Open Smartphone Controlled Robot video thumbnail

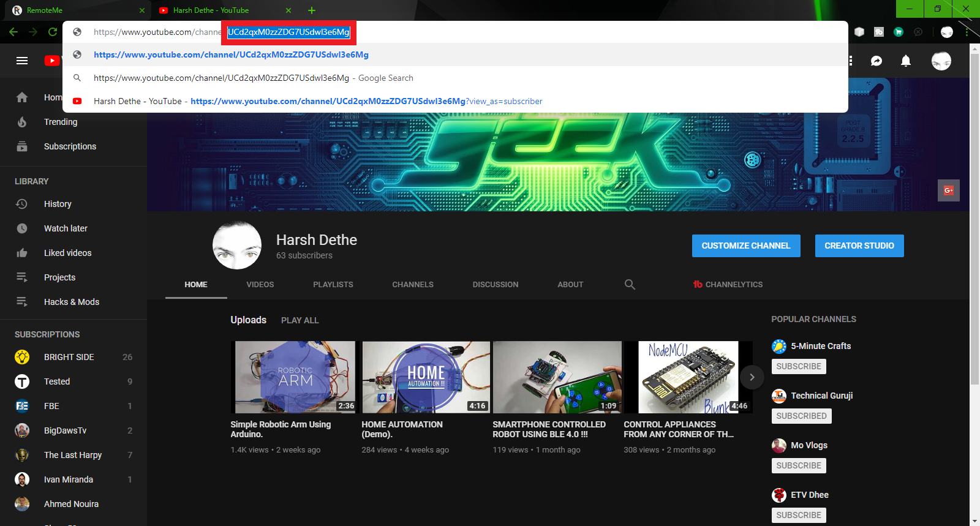click(x=556, y=377)
